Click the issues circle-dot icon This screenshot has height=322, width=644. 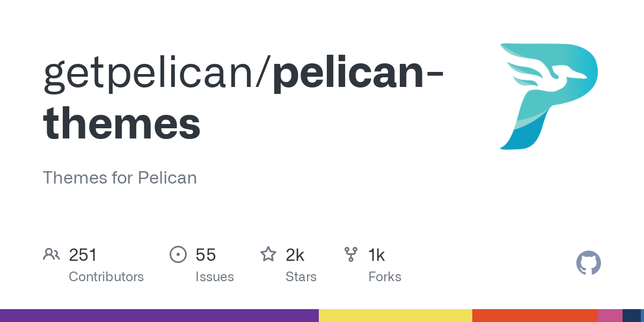pos(178,254)
